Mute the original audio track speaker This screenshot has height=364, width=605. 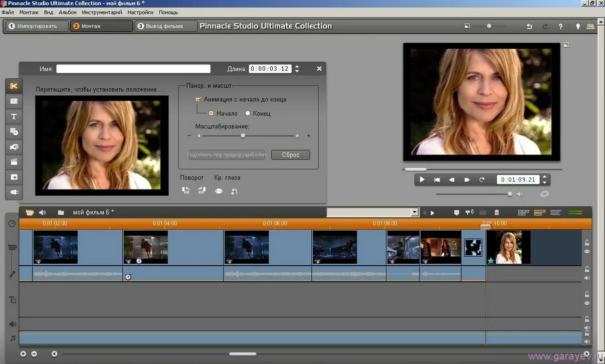[587, 278]
